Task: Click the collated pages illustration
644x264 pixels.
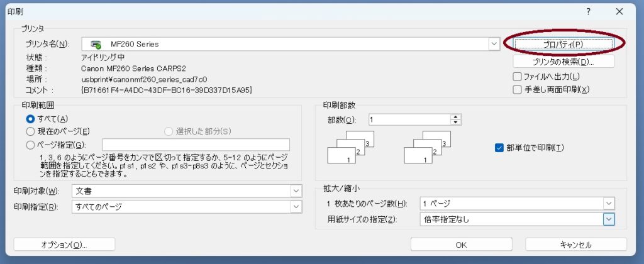Action: [351, 149]
